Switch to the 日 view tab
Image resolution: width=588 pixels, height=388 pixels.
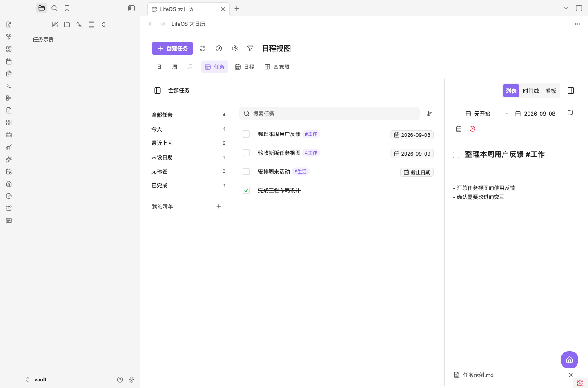159,67
